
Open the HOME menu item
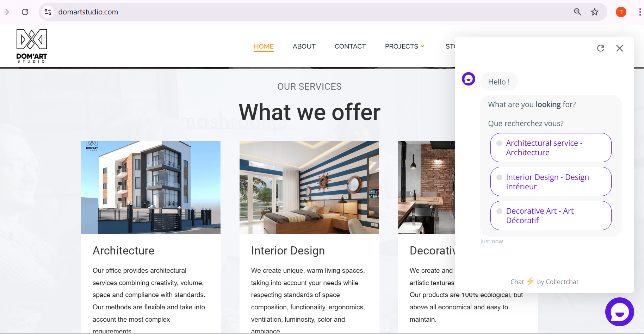click(264, 46)
